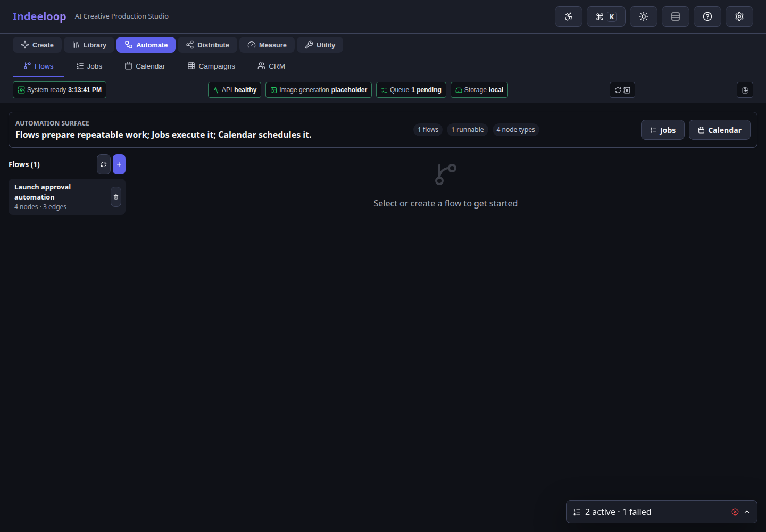766x532 pixels.
Task: Switch to the Library section
Action: click(89, 45)
